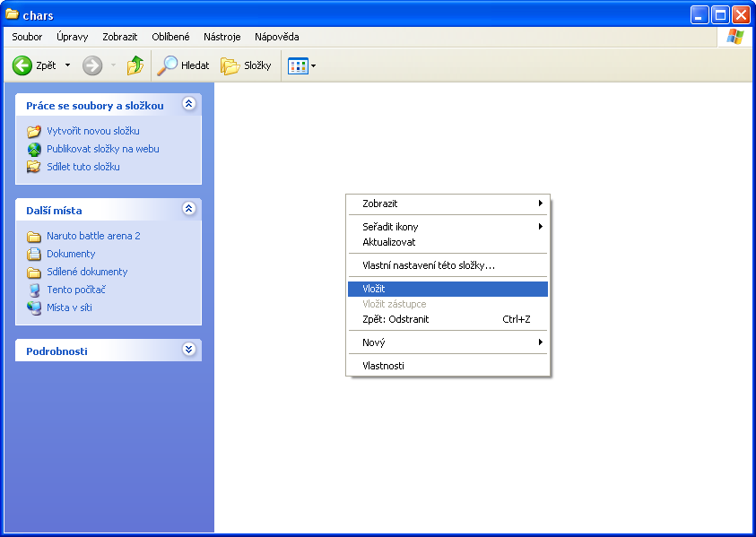Click the views grid icon in toolbar
Screen dimensions: 756x537
coord(298,66)
